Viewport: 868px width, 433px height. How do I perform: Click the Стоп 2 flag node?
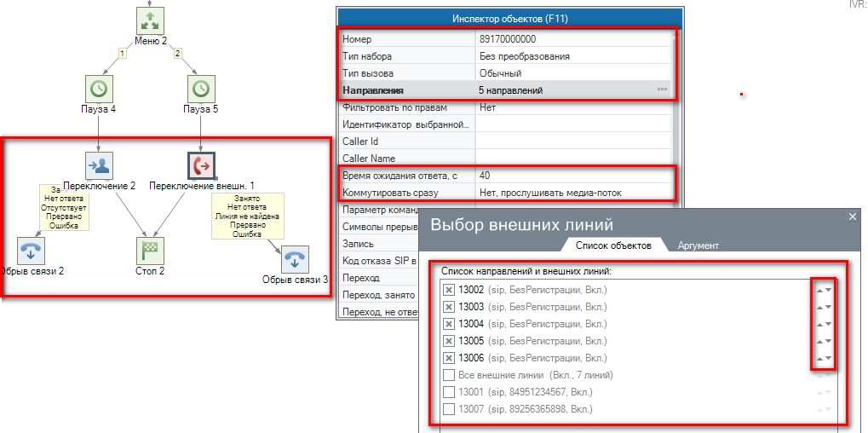[x=150, y=251]
